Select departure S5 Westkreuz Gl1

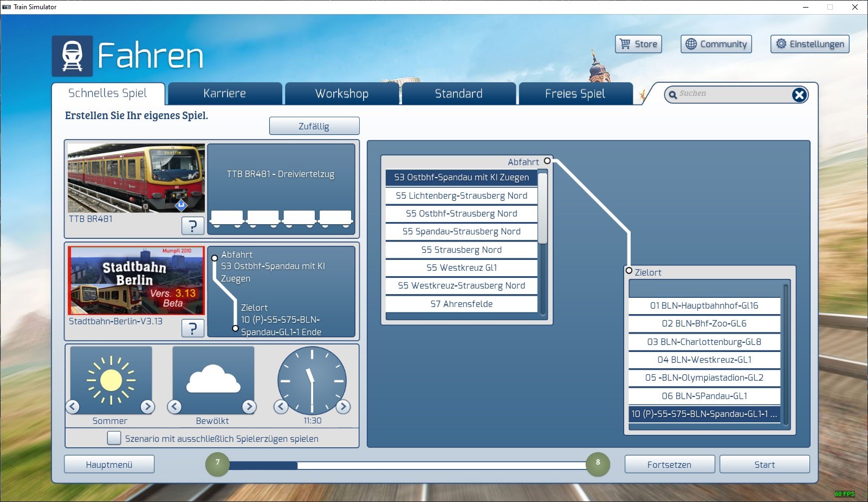(x=462, y=268)
